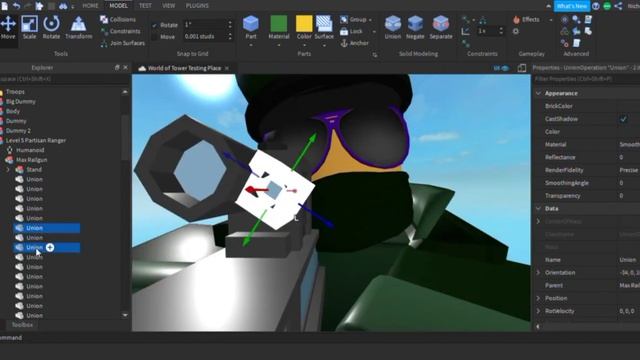Screen dimensions: 640x360
Task: Undock the Explorer panel
Action: 117,68
